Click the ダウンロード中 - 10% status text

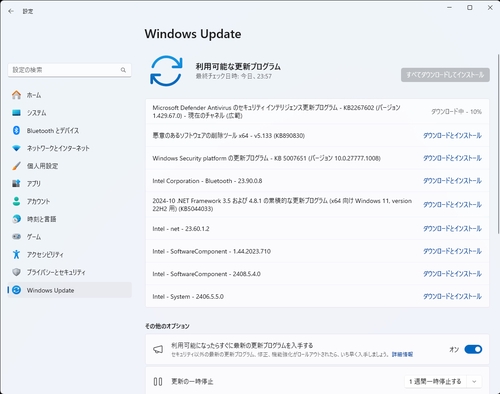click(456, 112)
